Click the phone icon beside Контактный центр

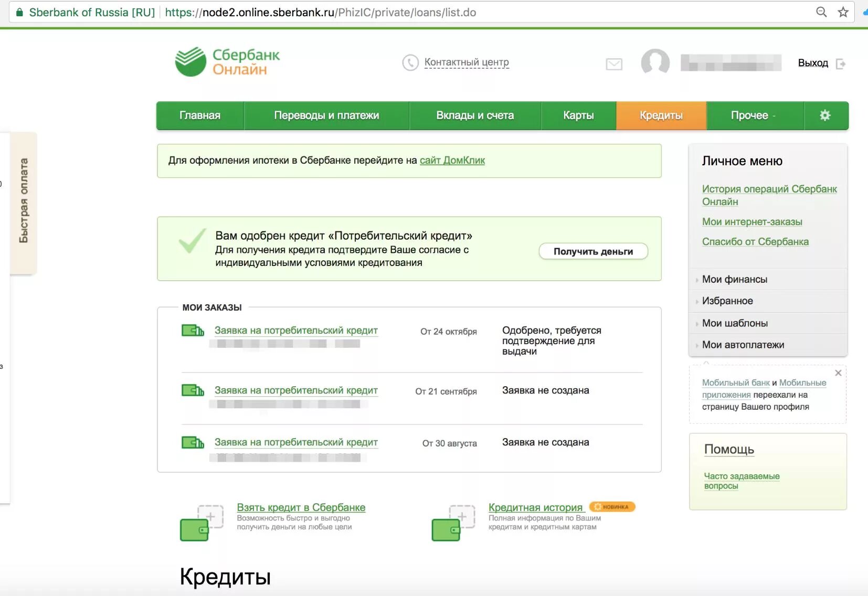click(x=410, y=63)
